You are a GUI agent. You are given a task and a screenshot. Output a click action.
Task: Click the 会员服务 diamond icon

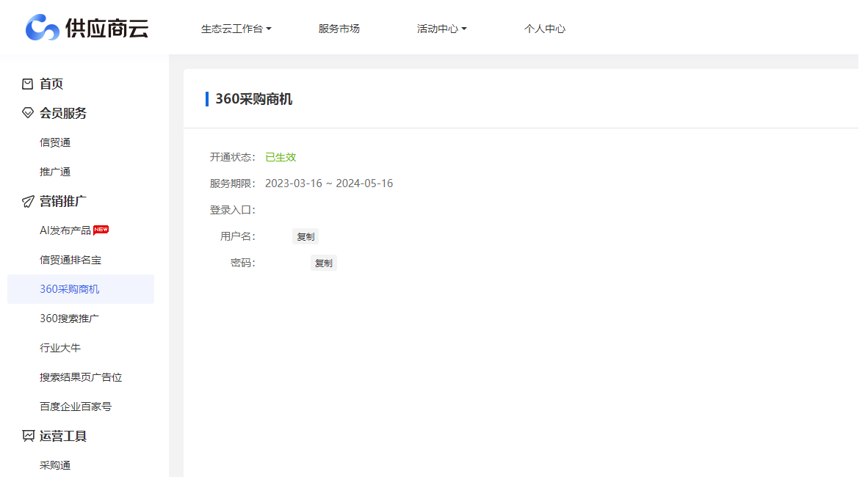click(x=28, y=113)
